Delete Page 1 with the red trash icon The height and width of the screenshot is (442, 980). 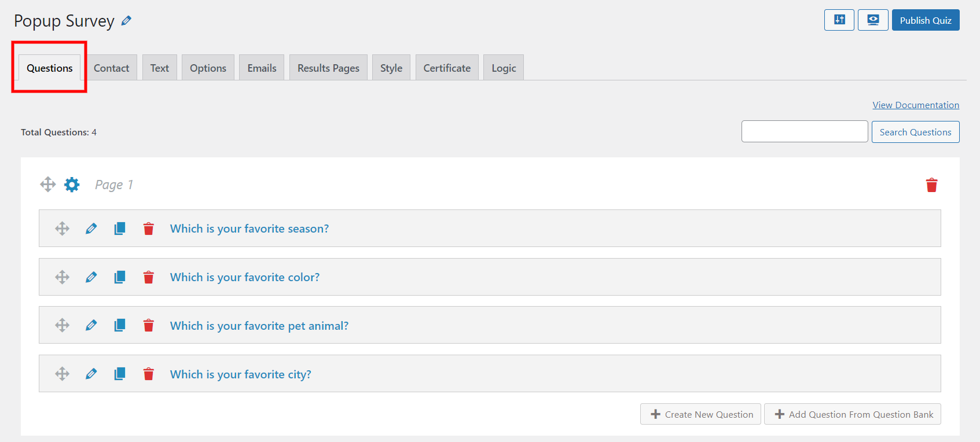pyautogui.click(x=931, y=185)
